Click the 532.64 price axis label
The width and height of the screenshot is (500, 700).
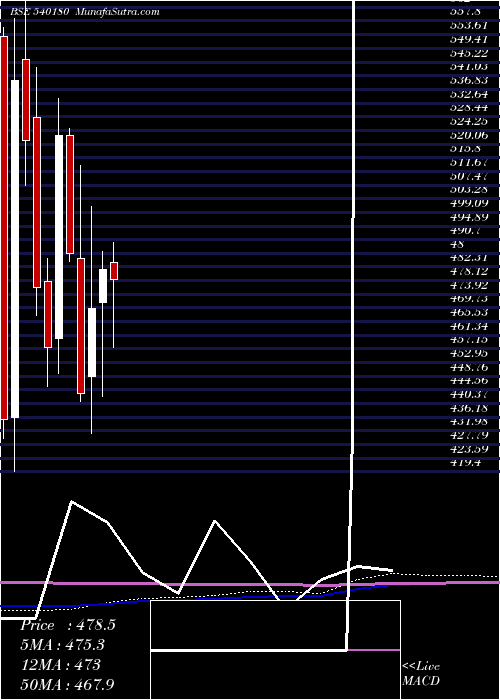click(x=469, y=93)
